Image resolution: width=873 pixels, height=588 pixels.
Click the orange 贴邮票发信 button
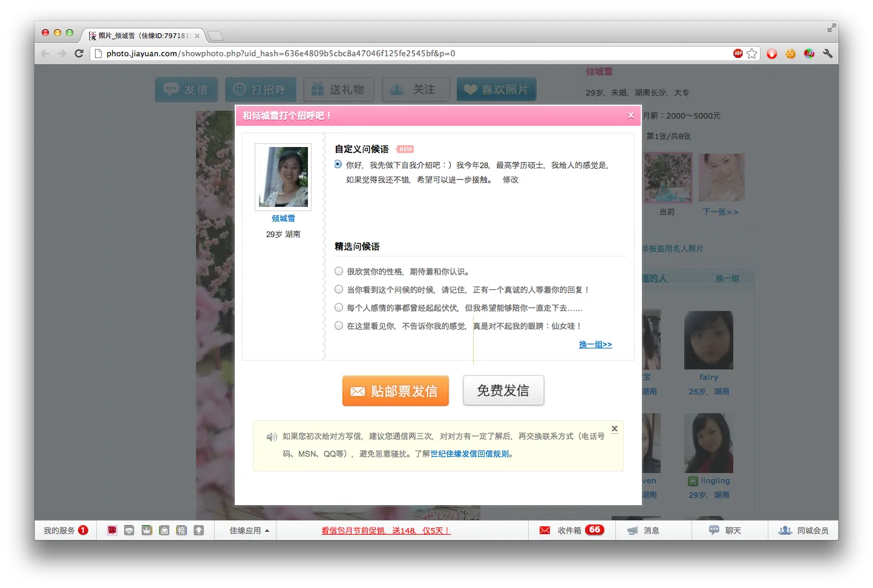(x=396, y=391)
